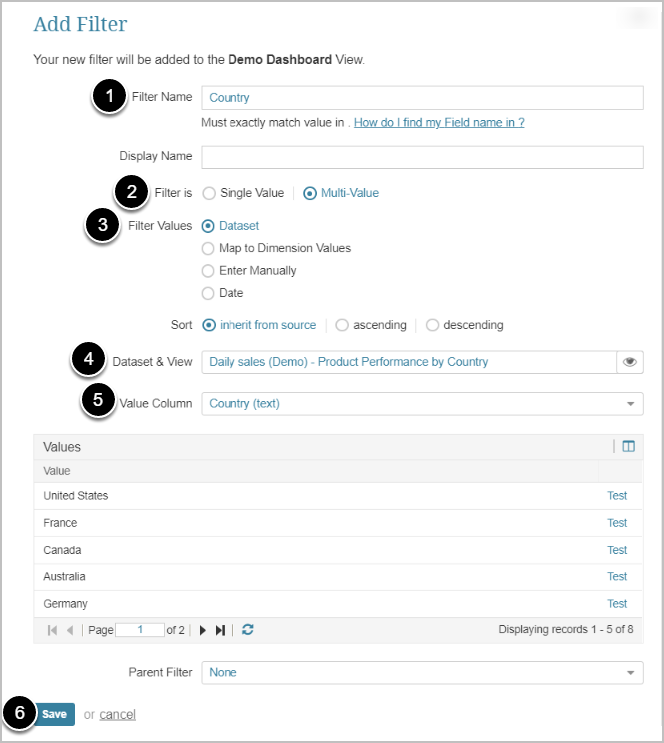
Task: Click the page number input box
Action: tap(139, 630)
